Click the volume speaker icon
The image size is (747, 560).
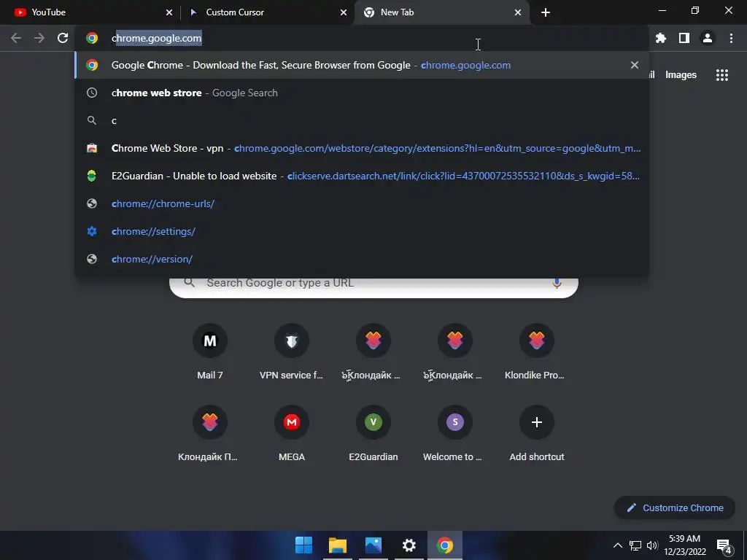652,545
